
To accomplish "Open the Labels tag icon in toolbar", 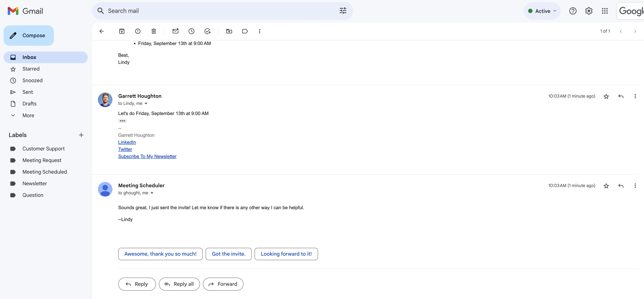I will (x=245, y=31).
